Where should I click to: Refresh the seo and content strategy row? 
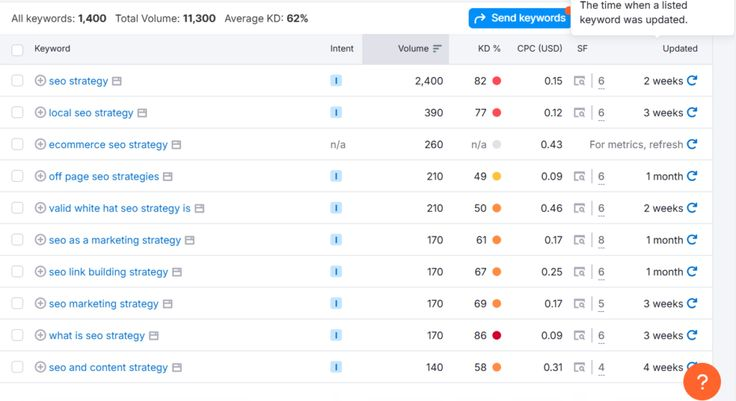[x=692, y=368]
